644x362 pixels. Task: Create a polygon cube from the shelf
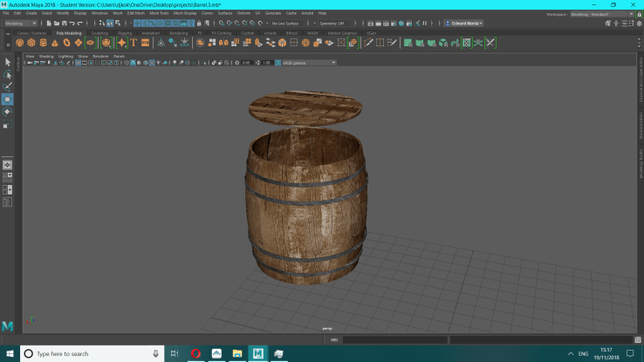[x=31, y=42]
